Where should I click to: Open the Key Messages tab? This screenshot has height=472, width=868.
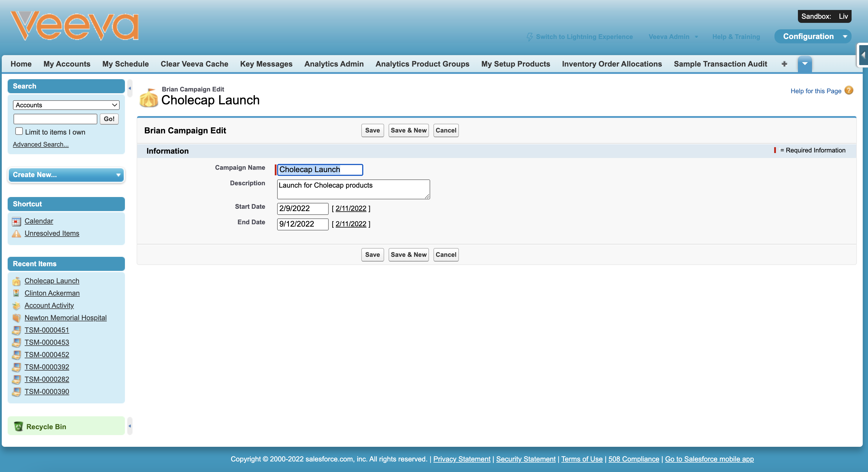tap(266, 64)
